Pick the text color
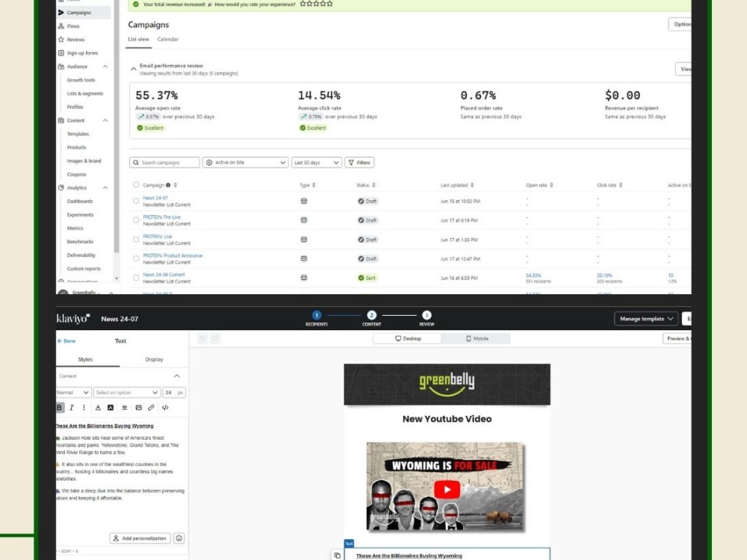The image size is (747, 560). coord(98,408)
